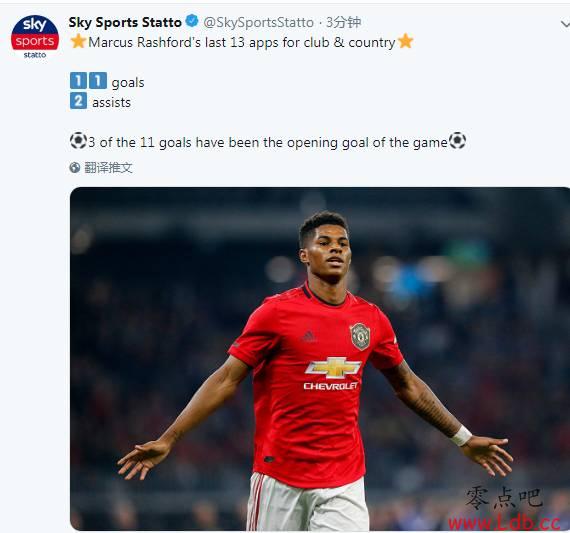Open the Sky Sports Statto profile avatar
Image resolution: width=570 pixels, height=533 pixels.
[35, 37]
